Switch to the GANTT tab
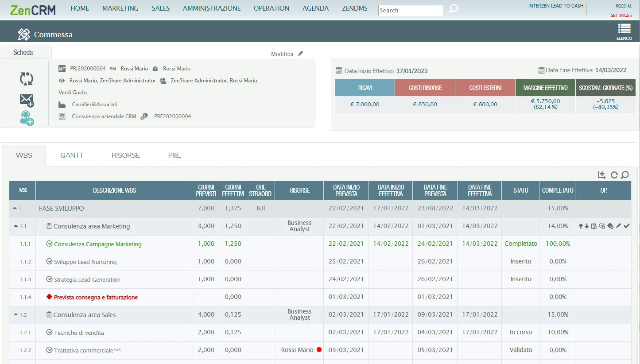 pyautogui.click(x=72, y=155)
